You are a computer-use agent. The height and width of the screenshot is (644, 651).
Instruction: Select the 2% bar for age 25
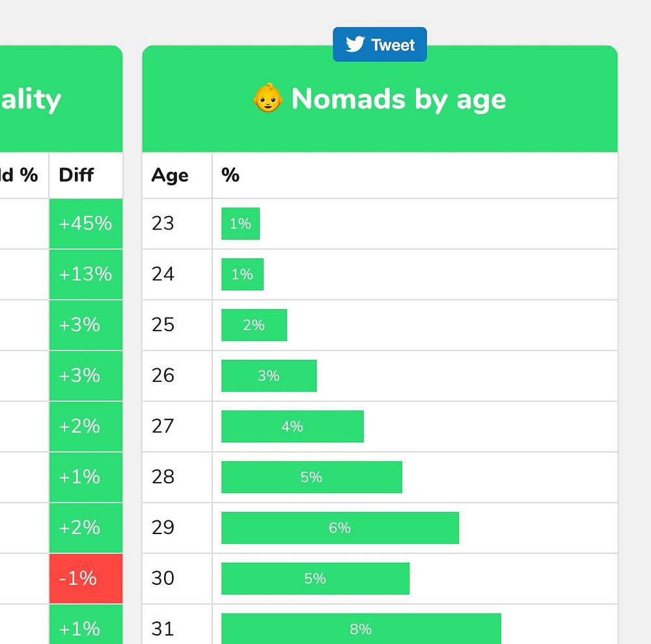[x=254, y=325]
